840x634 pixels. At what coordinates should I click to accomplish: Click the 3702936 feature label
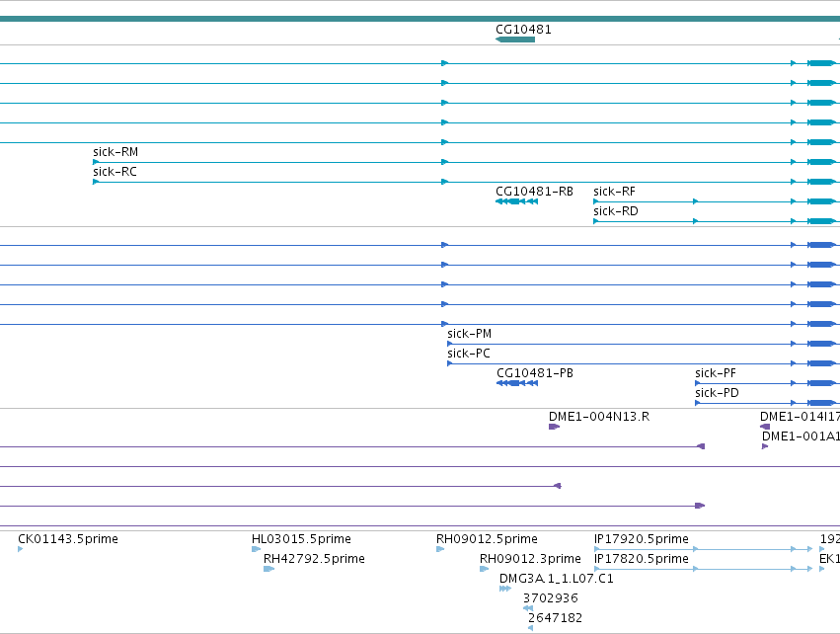pos(551,598)
